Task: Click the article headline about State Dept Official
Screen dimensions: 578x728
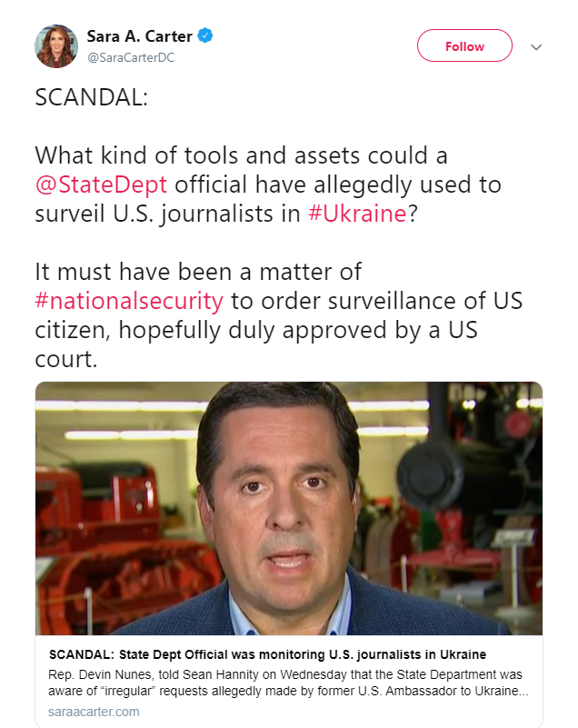Action: click(267, 654)
